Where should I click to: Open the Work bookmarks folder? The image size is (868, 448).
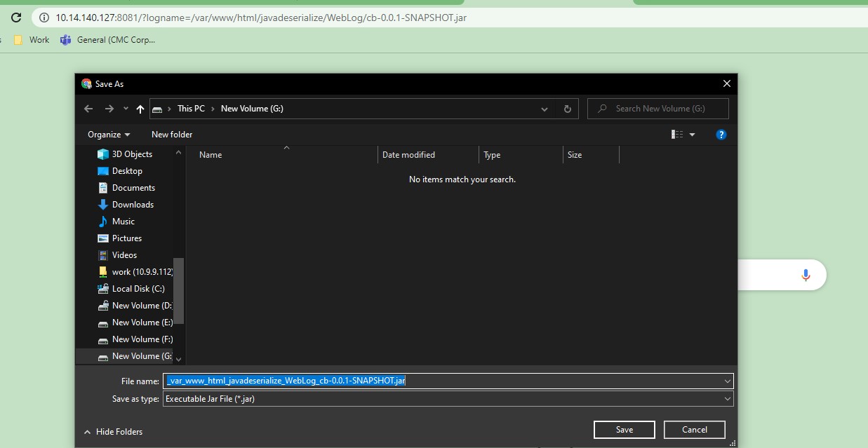(x=32, y=40)
